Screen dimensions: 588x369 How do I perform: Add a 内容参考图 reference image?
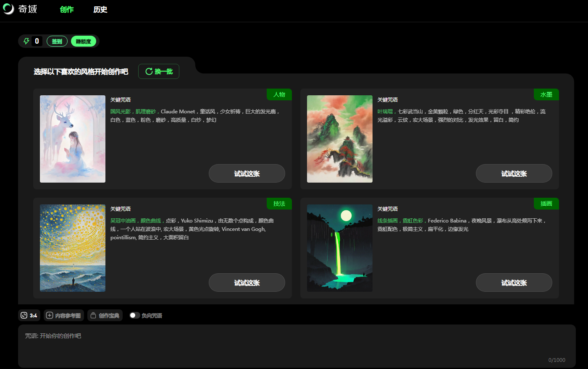click(x=64, y=315)
